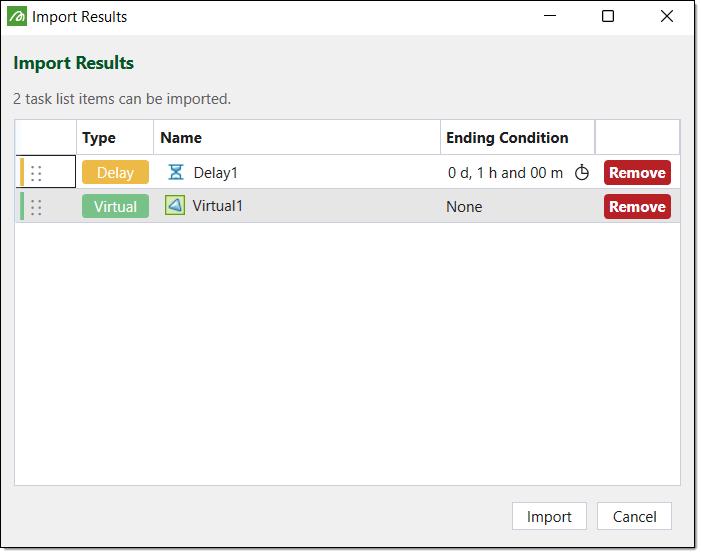Click the stopwatch icon in Delay1 row

582,173
